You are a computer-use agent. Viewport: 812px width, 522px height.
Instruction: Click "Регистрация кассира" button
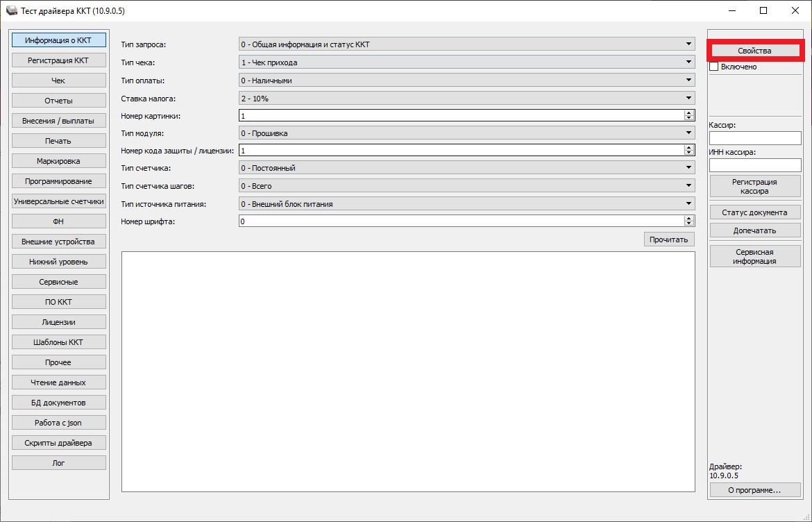tap(754, 186)
